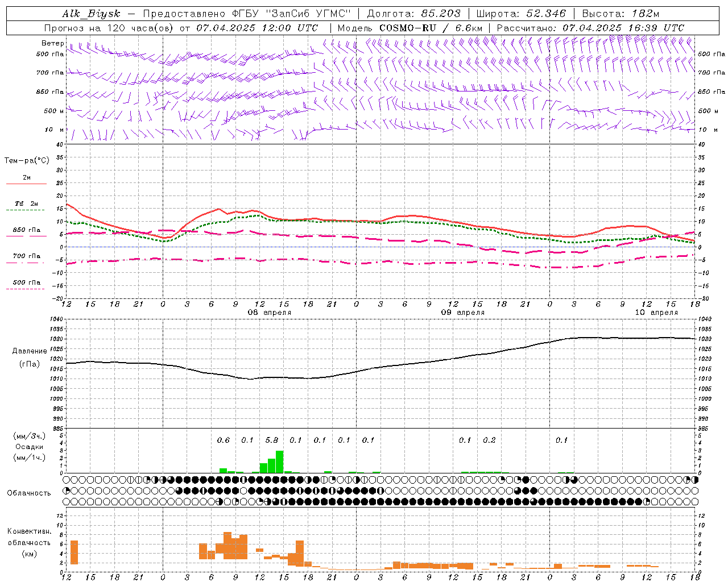Image resolution: width=728 pixels, height=582 pixels.
Task: Select the Рассчитано: 07.04.2025 16:39 UTC timestamp
Action: pos(590,28)
